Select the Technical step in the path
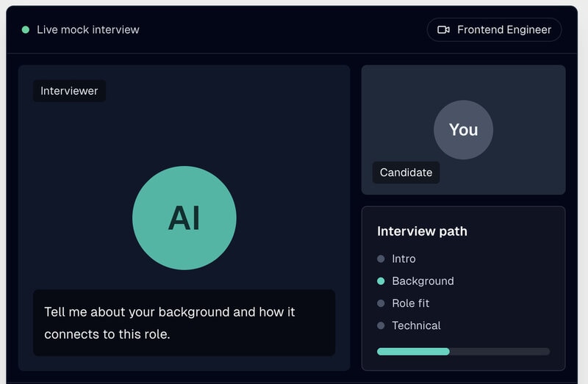The width and height of the screenshot is (588, 384). 409,325
